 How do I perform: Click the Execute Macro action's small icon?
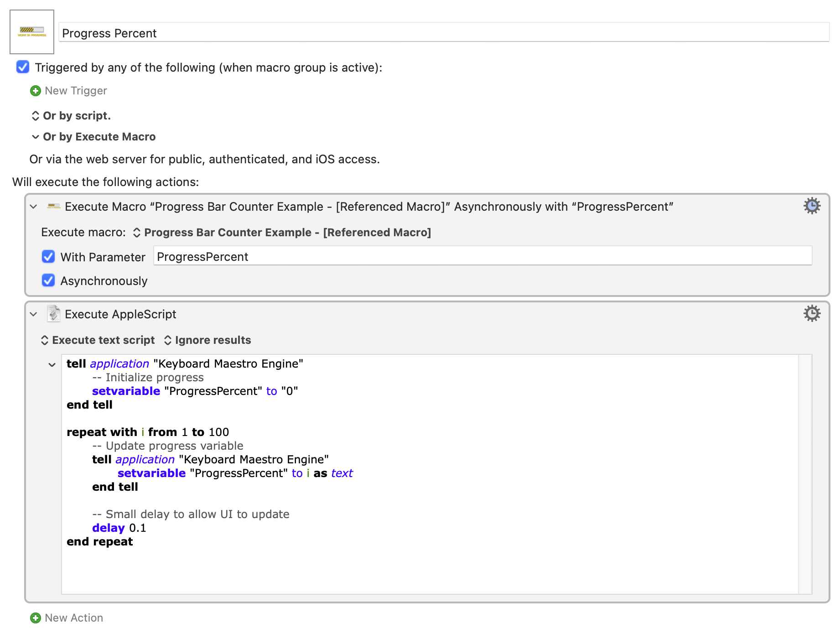point(54,207)
